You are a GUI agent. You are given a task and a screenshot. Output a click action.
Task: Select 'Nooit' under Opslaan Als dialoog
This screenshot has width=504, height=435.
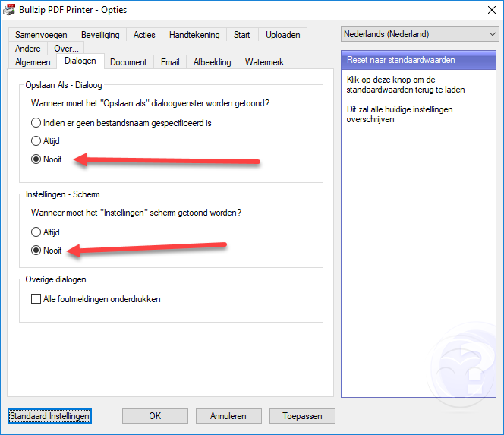click(x=46, y=159)
